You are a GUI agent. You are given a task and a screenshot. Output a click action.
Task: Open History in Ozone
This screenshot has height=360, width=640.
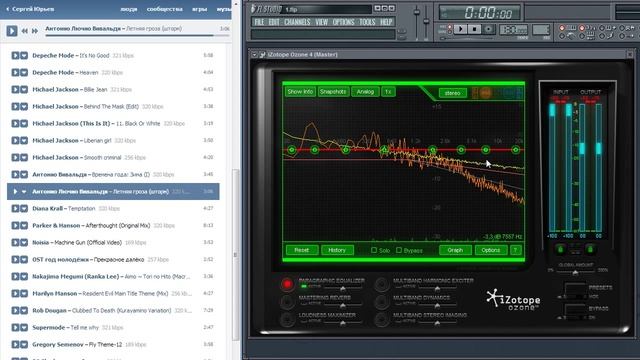coord(337,250)
